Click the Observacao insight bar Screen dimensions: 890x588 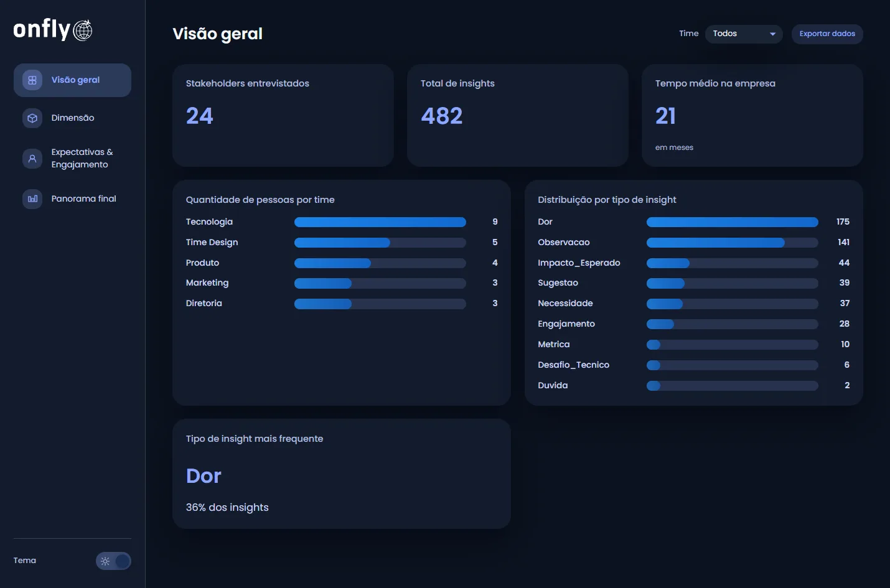point(733,243)
